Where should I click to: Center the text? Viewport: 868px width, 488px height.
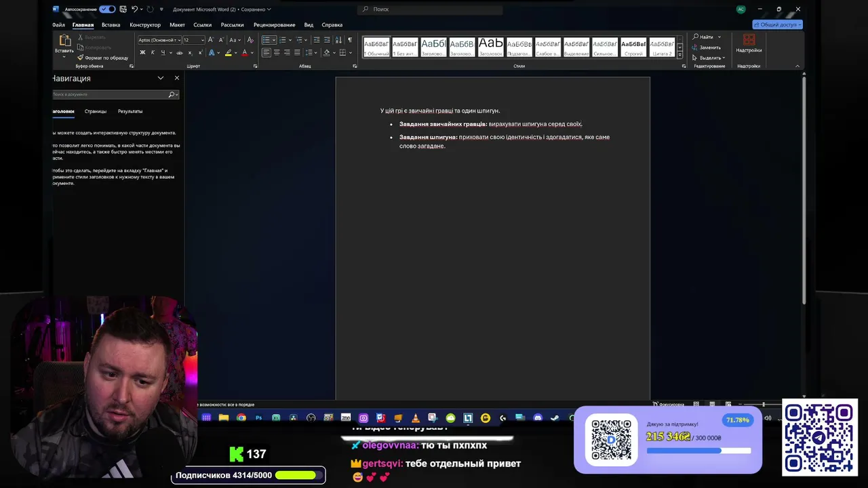(x=277, y=52)
